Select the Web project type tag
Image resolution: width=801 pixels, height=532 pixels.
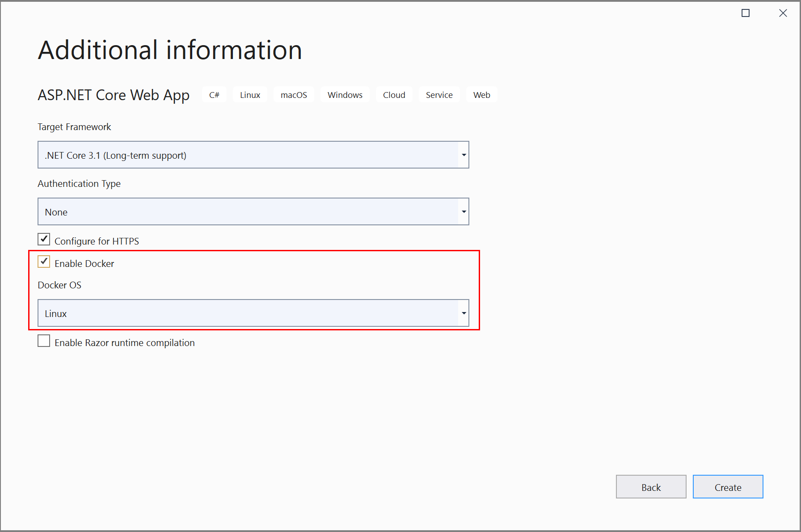481,95
